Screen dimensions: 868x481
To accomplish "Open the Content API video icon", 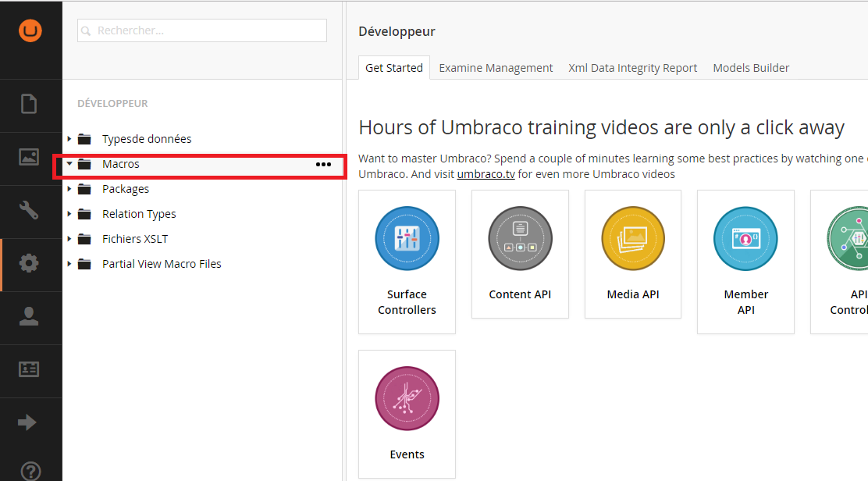I will point(520,239).
